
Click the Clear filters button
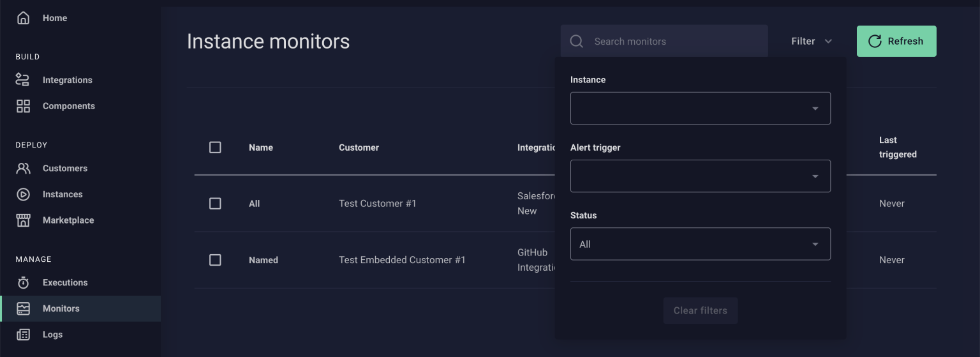[700, 310]
